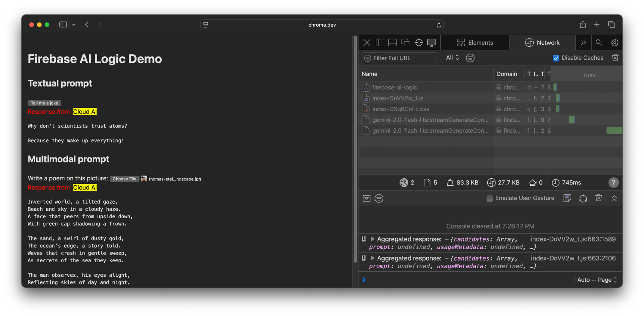This screenshot has width=644, height=316.
Task: Clear the console using the trash icon
Action: (599, 198)
